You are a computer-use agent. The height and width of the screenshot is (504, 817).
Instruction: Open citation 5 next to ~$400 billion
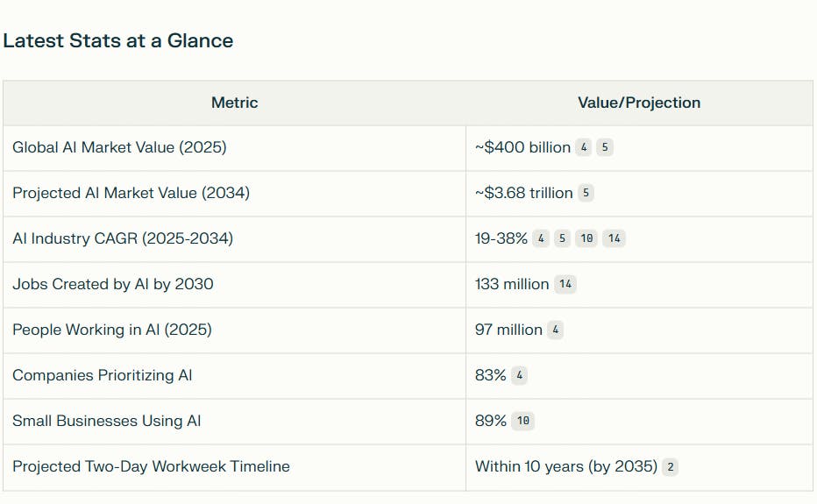tap(605, 147)
